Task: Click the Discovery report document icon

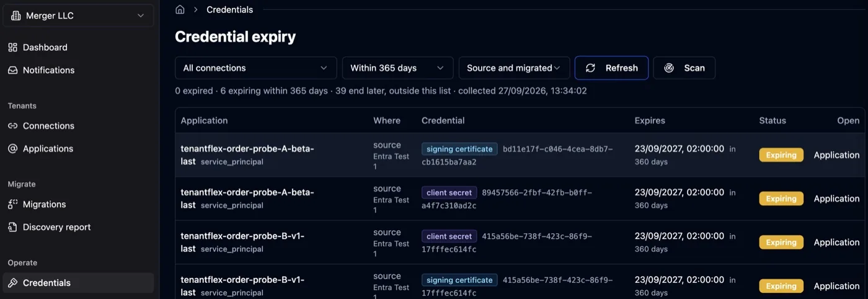Action: [x=12, y=227]
